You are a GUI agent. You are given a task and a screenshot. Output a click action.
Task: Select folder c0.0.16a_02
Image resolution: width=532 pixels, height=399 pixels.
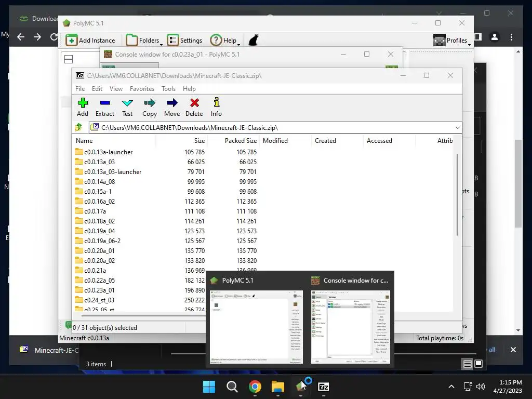(x=99, y=201)
